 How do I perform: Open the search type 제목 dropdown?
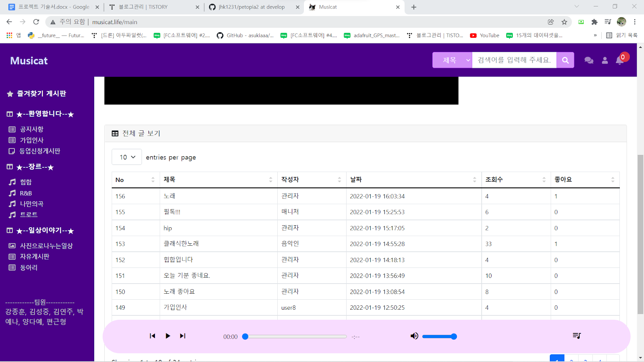click(x=452, y=60)
